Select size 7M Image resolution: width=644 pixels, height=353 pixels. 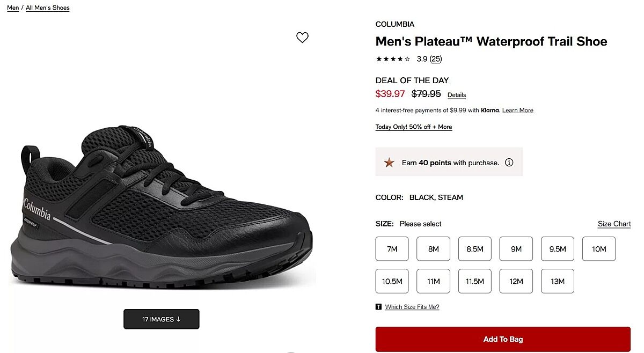(392, 249)
